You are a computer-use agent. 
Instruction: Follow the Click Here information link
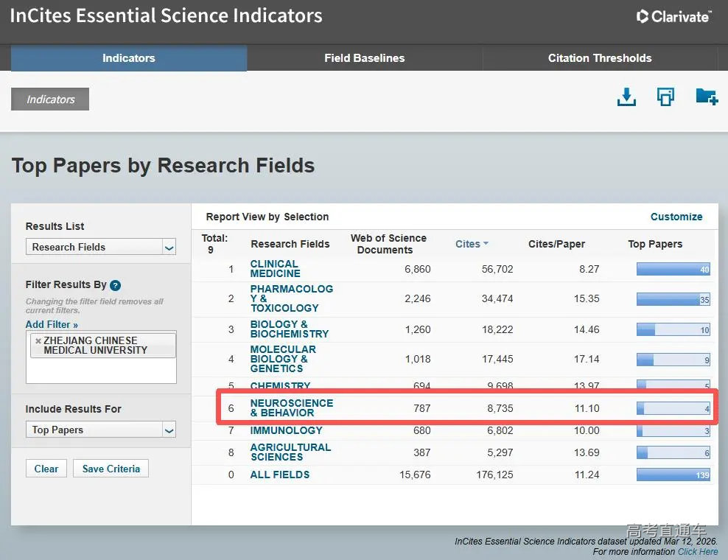coord(697,551)
